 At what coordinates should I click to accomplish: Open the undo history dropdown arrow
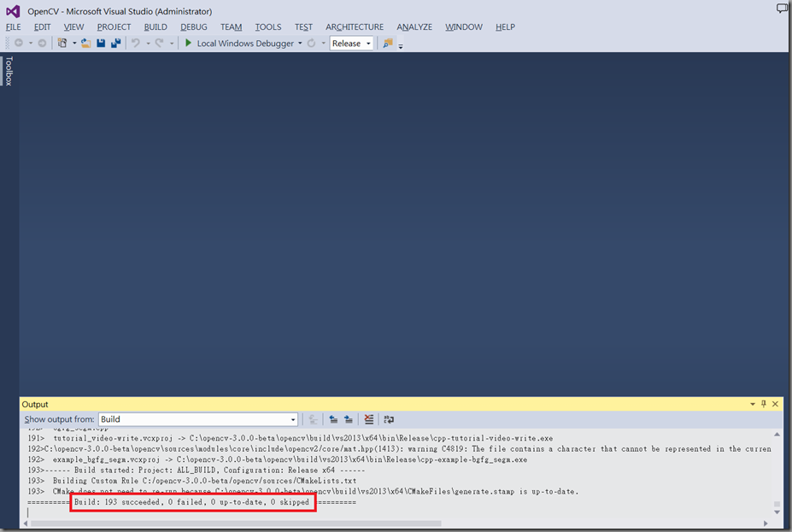pos(148,43)
